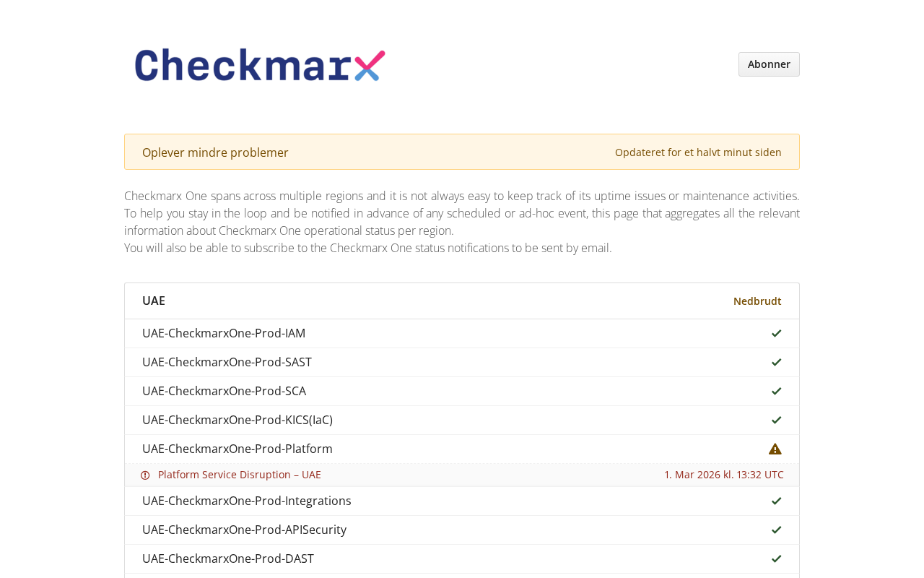Viewport: 924px width, 578px height.
Task: Click the SAST operational checkmark icon
Action: pyautogui.click(x=776, y=362)
